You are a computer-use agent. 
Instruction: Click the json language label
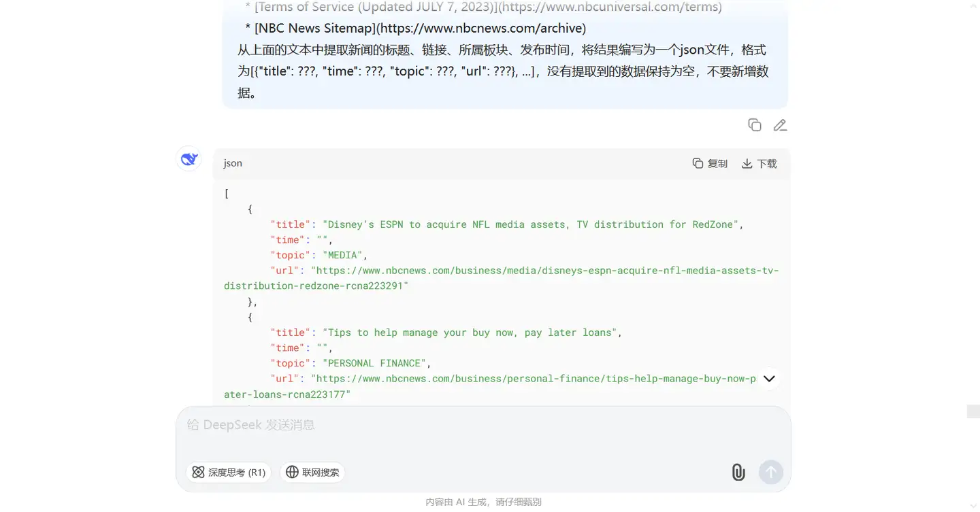pyautogui.click(x=233, y=163)
